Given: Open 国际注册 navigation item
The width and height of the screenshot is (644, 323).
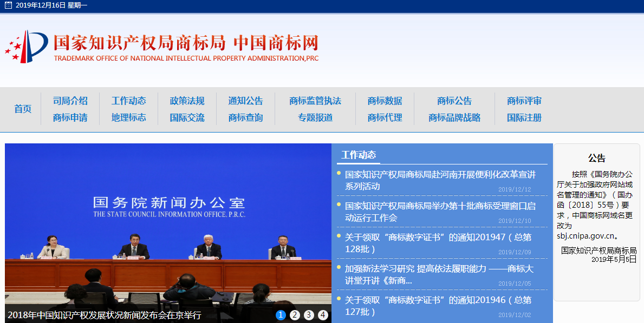Looking at the screenshot, I should 524,117.
